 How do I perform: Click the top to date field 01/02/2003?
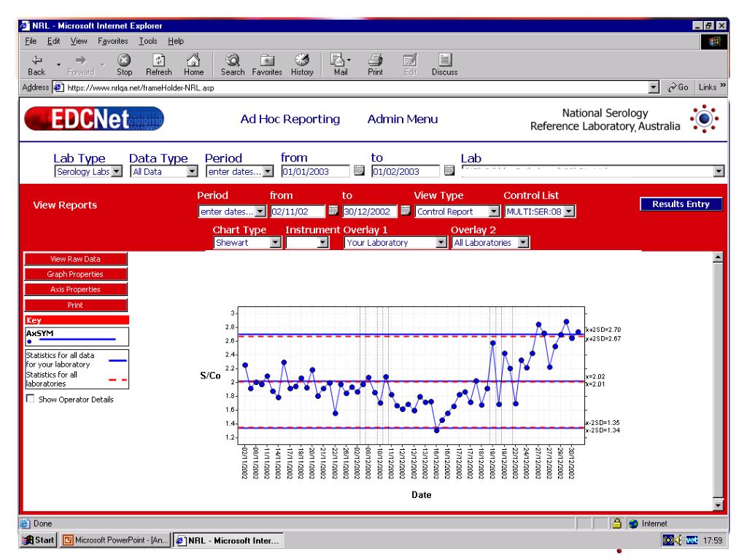pyautogui.click(x=406, y=171)
